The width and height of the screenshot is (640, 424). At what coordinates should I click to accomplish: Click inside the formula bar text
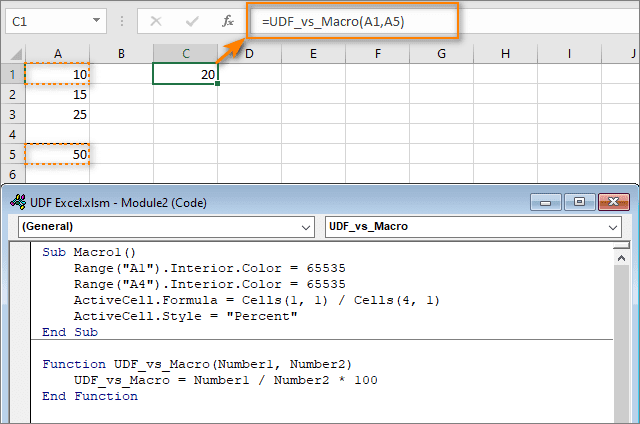[x=333, y=21]
